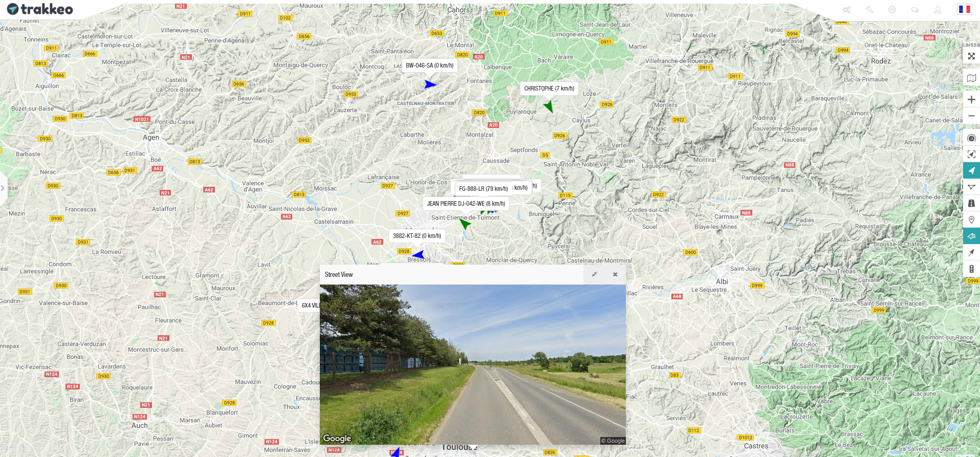980x457 pixels.
Task: Click the fit objects to view icon
Action: coord(971,155)
